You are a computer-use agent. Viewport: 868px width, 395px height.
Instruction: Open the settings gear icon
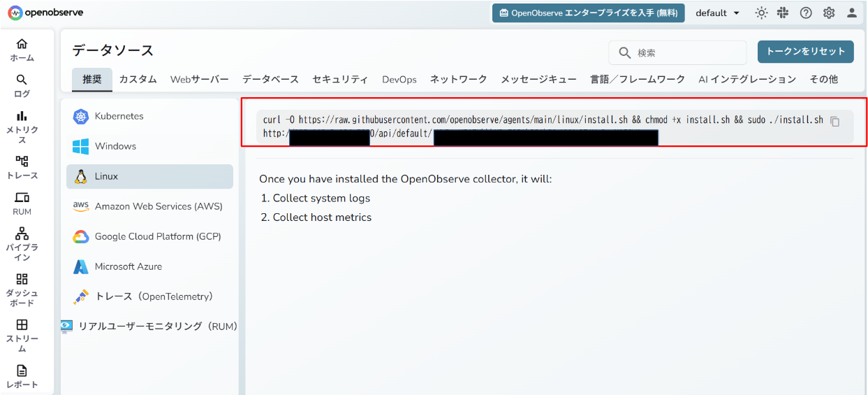pyautogui.click(x=829, y=13)
